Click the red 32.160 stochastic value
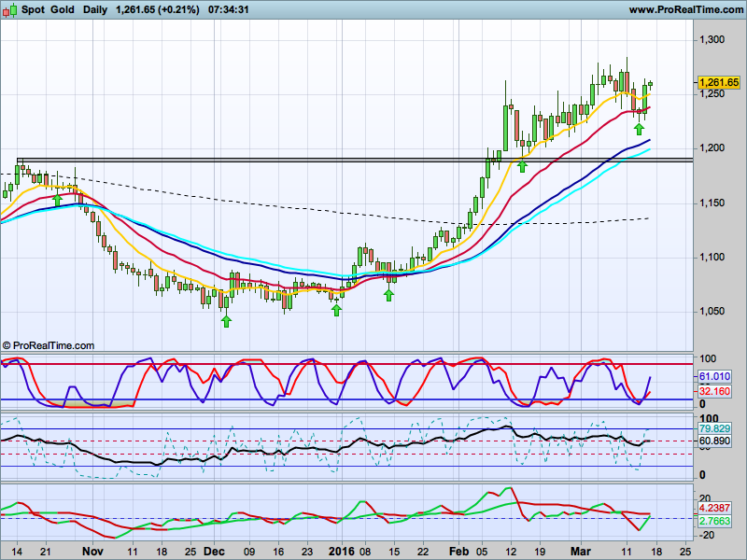Viewport: 747px width, 560px height. [x=714, y=391]
